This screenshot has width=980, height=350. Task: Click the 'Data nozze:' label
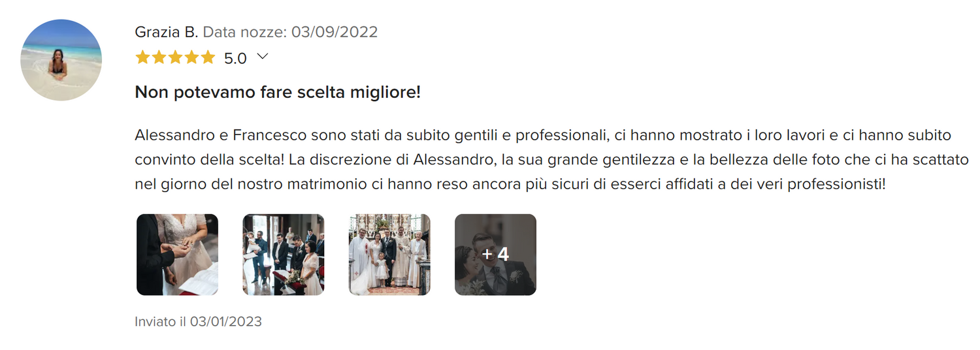coord(245,32)
